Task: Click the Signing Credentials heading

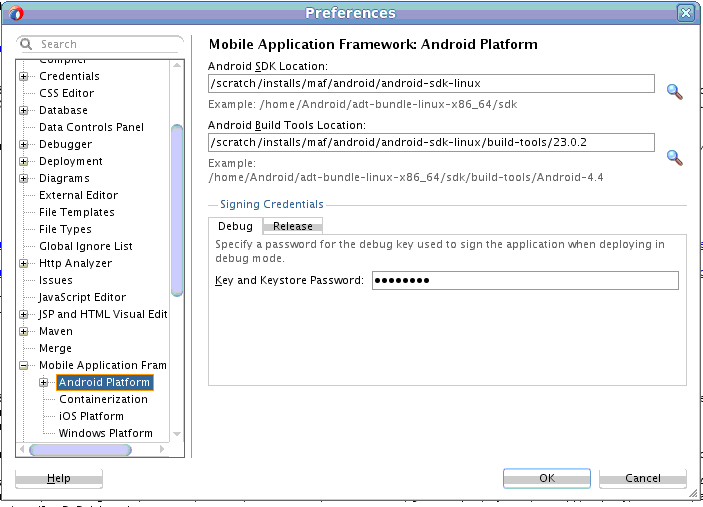Action: [272, 204]
